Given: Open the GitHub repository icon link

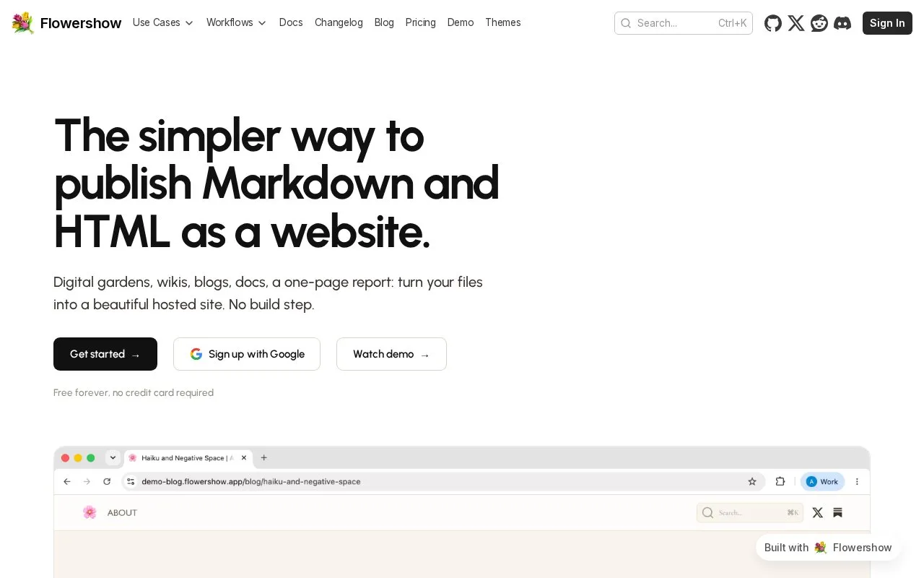Looking at the screenshot, I should click(x=773, y=23).
